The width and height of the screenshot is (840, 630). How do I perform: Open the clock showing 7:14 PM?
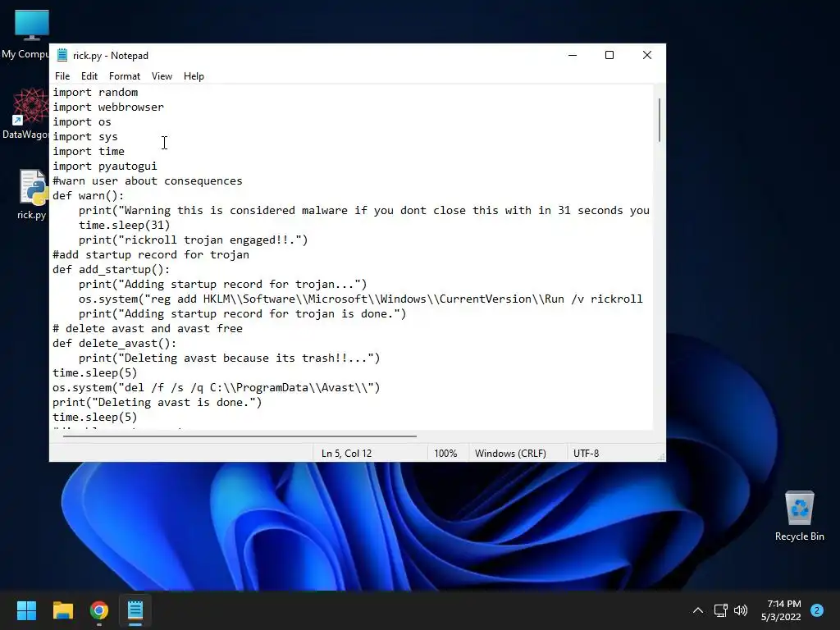pos(781,610)
